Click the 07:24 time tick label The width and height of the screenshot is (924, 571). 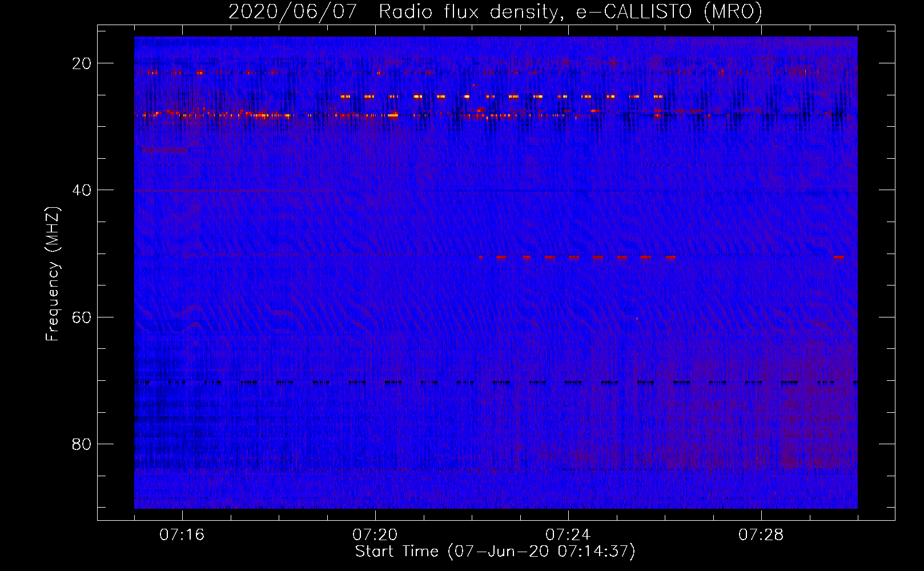[x=568, y=534]
